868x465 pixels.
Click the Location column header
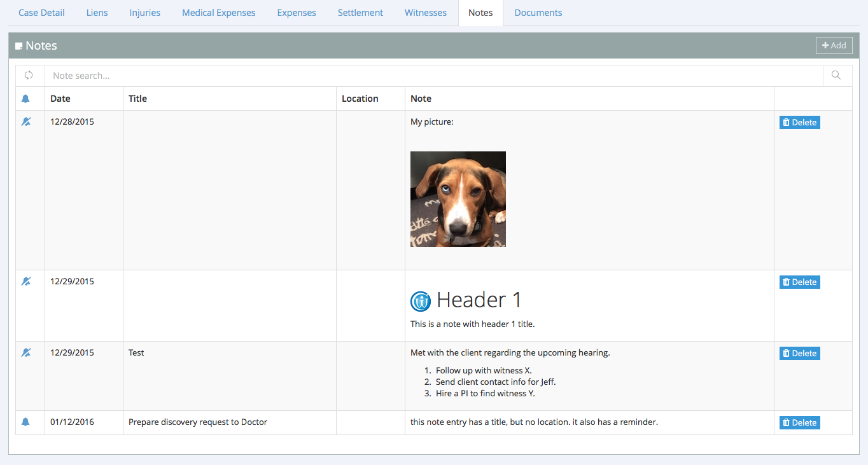360,99
